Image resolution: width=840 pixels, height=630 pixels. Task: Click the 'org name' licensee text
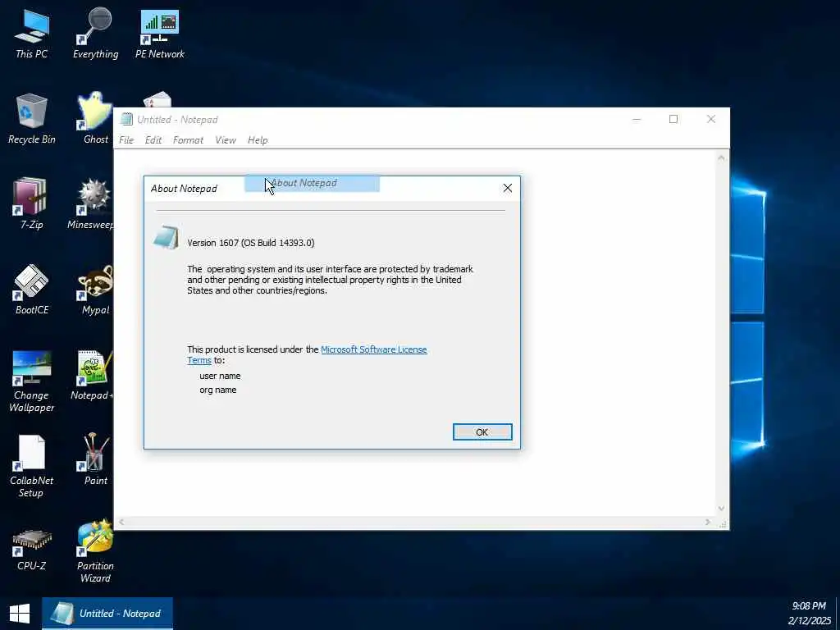tap(217, 390)
